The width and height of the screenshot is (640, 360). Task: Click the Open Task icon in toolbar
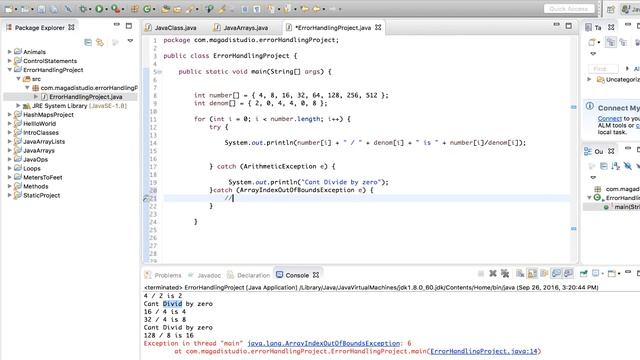(177, 9)
